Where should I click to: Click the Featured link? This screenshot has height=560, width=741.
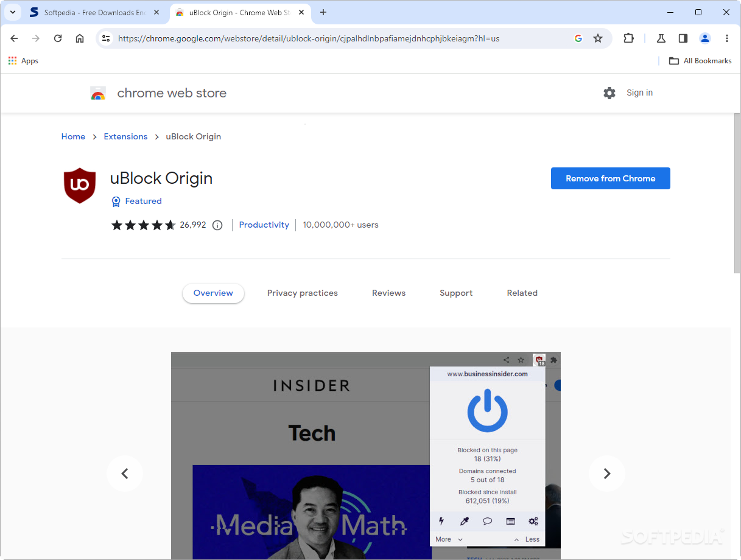[143, 201]
